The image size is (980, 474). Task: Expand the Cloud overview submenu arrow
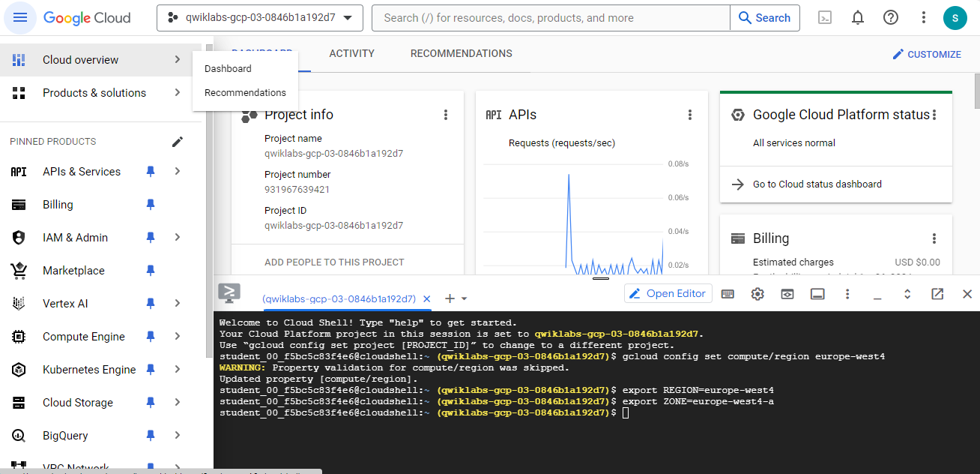(178, 60)
